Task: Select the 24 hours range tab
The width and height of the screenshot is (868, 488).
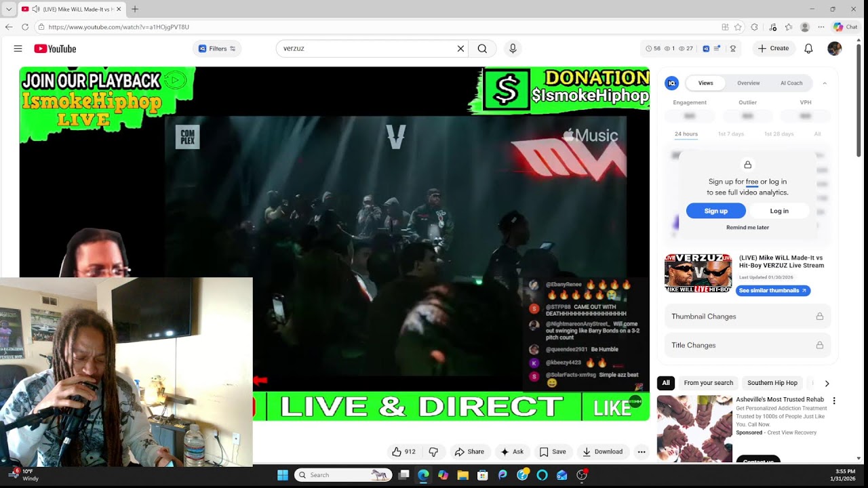Action: (x=686, y=134)
